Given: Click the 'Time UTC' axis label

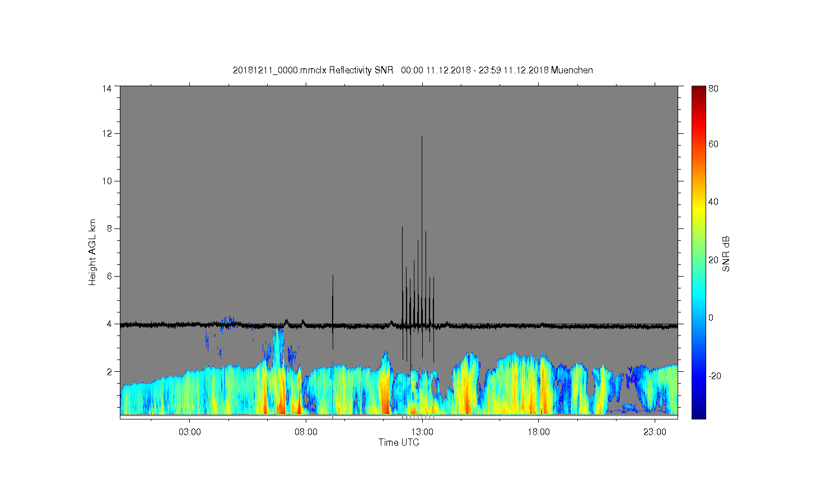Looking at the screenshot, I should pos(399,442).
